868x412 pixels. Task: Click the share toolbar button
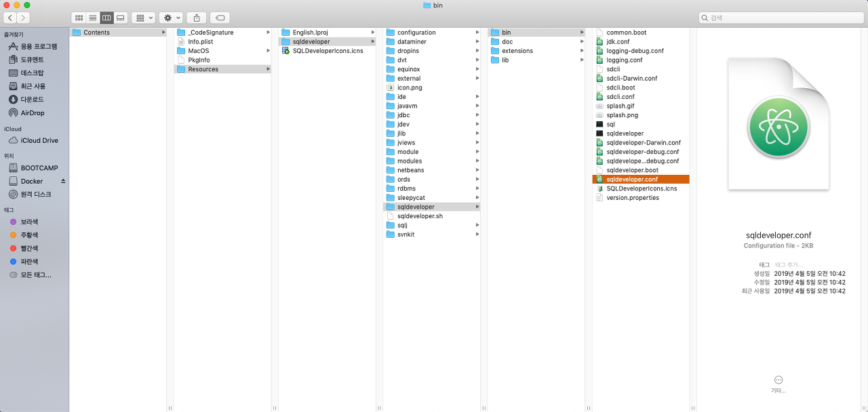tap(197, 18)
